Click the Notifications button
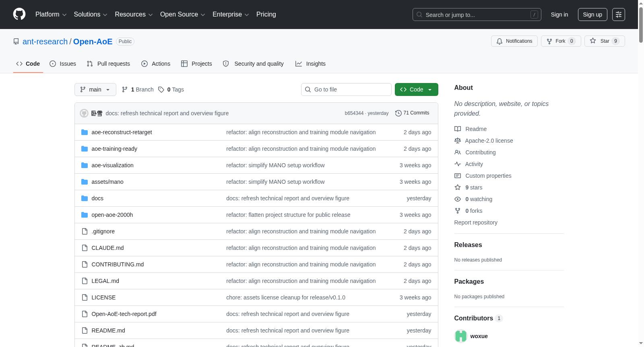The image size is (644, 347). pyautogui.click(x=514, y=41)
